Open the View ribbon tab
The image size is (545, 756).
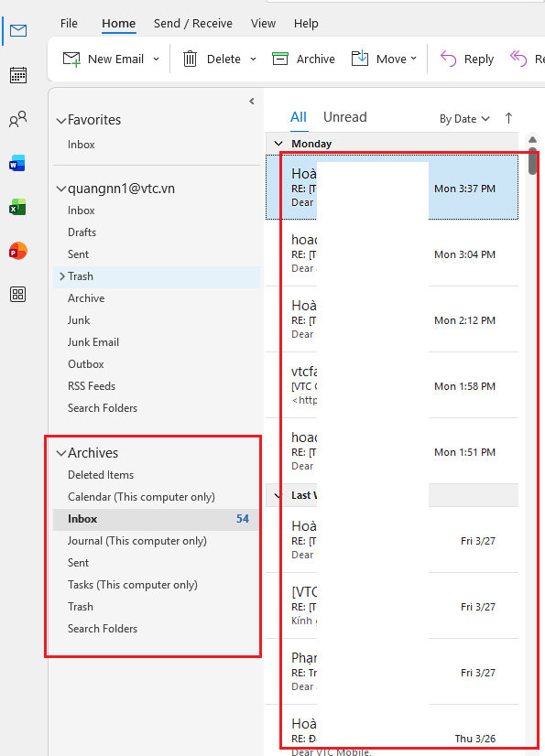(x=263, y=23)
